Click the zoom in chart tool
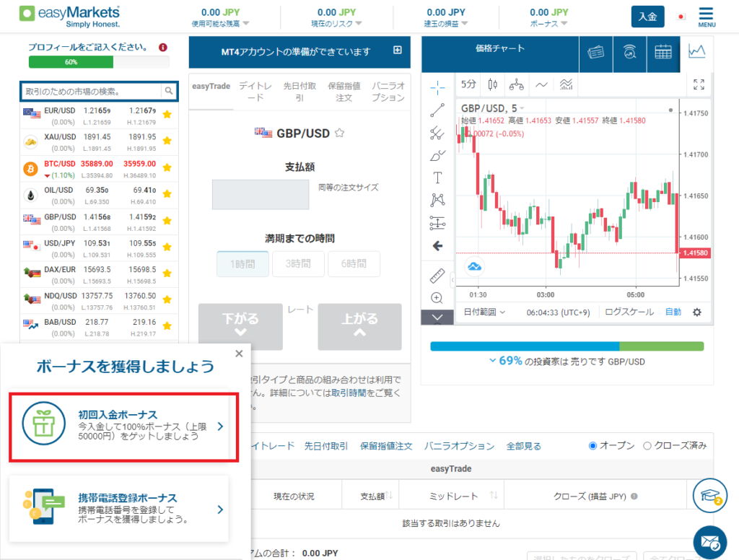The image size is (739, 560). [437, 298]
